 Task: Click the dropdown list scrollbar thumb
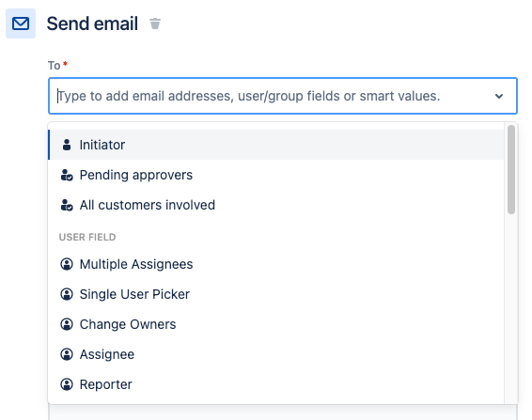coord(511,170)
